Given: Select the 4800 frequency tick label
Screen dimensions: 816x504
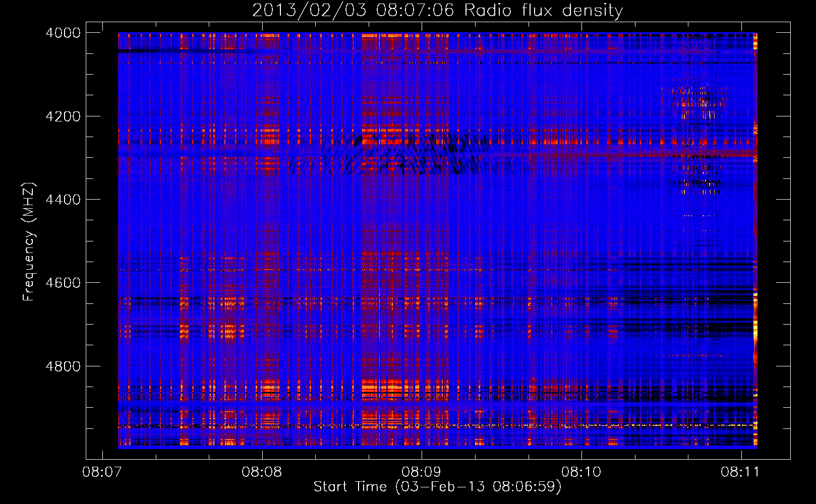Looking at the screenshot, I should pyautogui.click(x=63, y=366).
